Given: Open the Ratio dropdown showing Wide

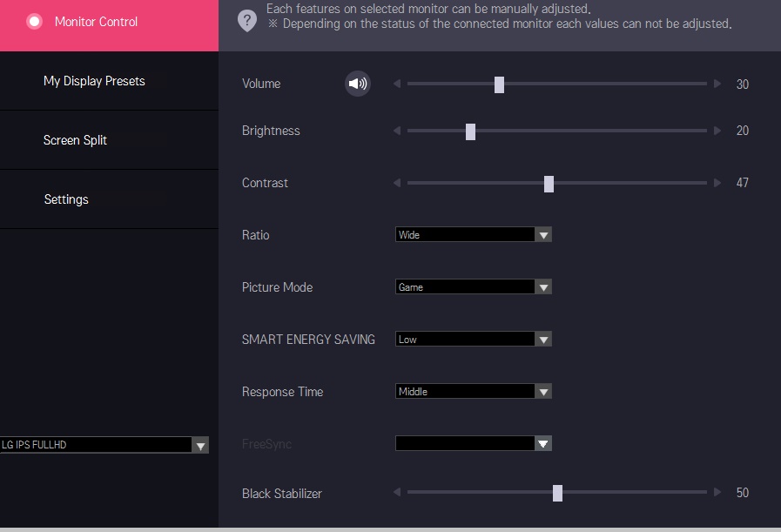Looking at the screenshot, I should (473, 234).
